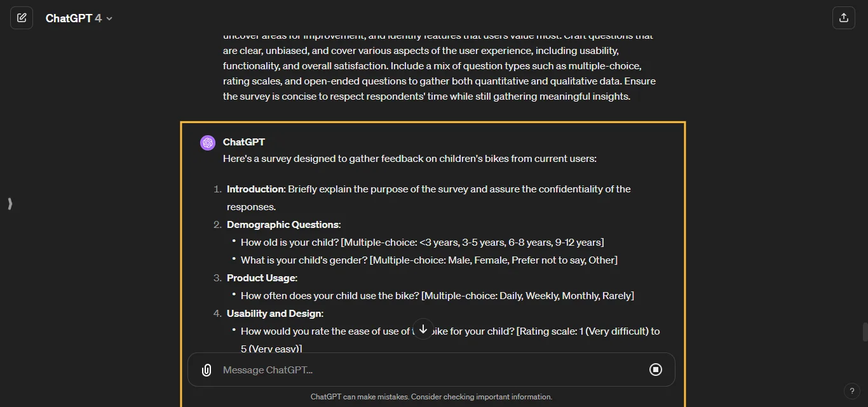
Task: Click the purple ChatGPT avatar icon
Action: point(208,143)
